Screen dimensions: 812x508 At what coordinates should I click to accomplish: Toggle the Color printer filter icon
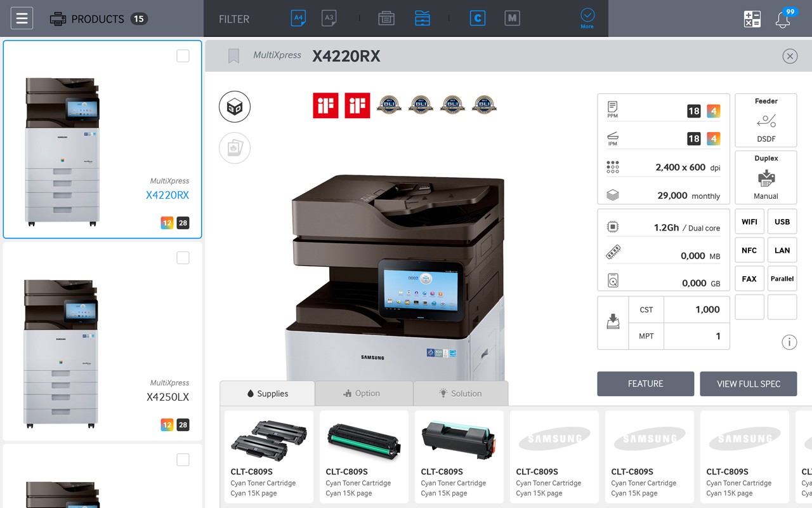478,18
